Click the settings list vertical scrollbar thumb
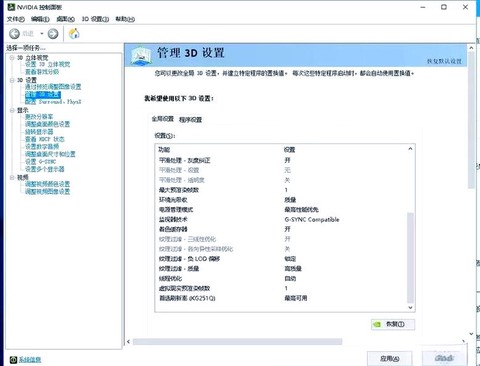 410,258
